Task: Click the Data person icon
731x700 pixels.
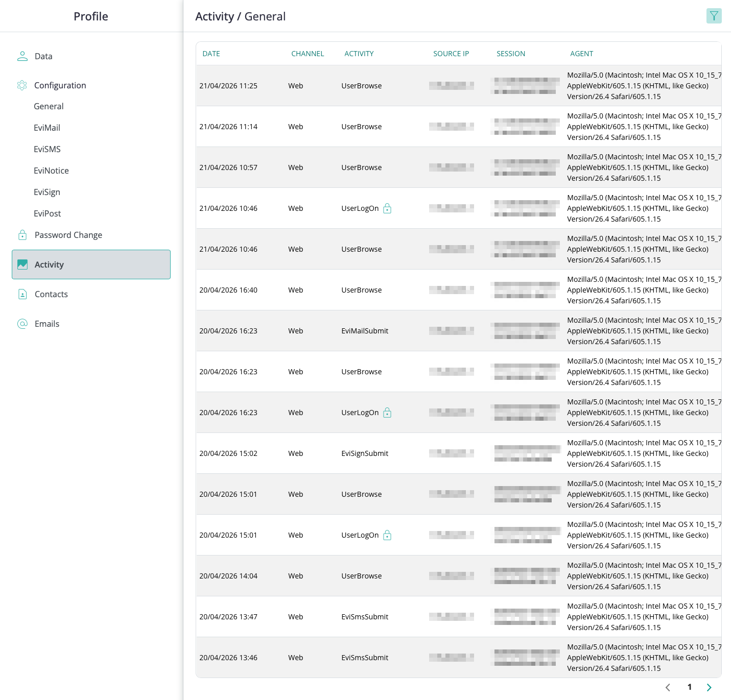Action: tap(22, 56)
